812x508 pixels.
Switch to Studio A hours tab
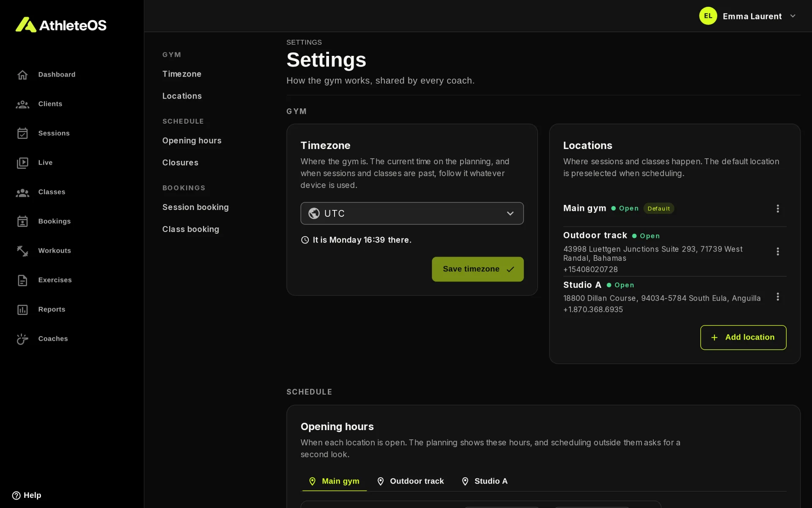pyautogui.click(x=484, y=481)
